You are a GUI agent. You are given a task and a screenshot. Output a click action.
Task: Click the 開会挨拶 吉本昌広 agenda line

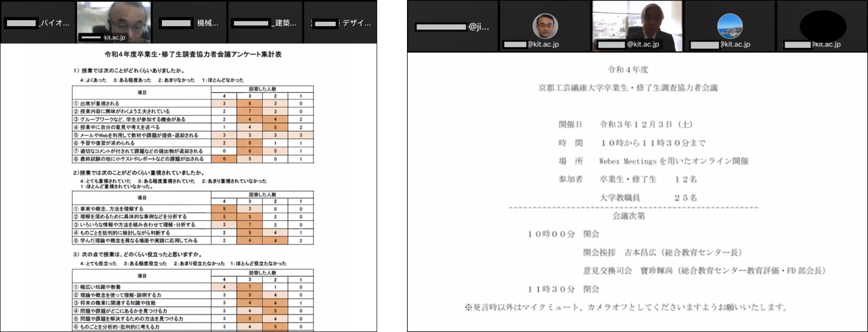pyautogui.click(x=662, y=252)
